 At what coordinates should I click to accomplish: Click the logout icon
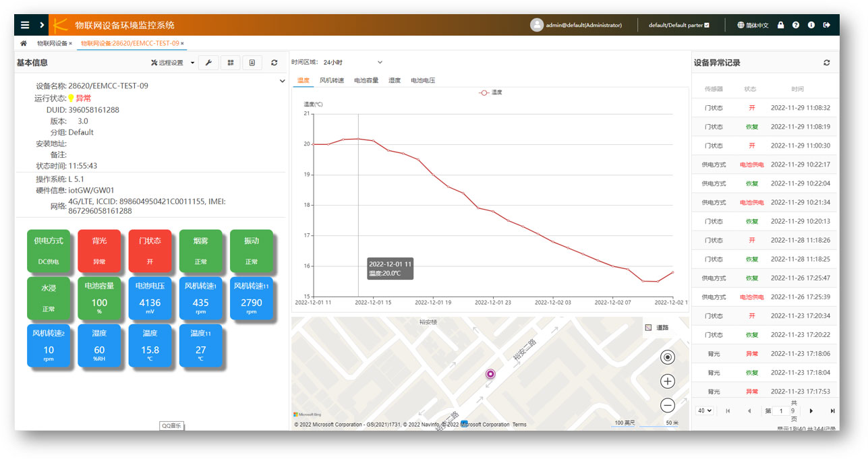(x=827, y=25)
